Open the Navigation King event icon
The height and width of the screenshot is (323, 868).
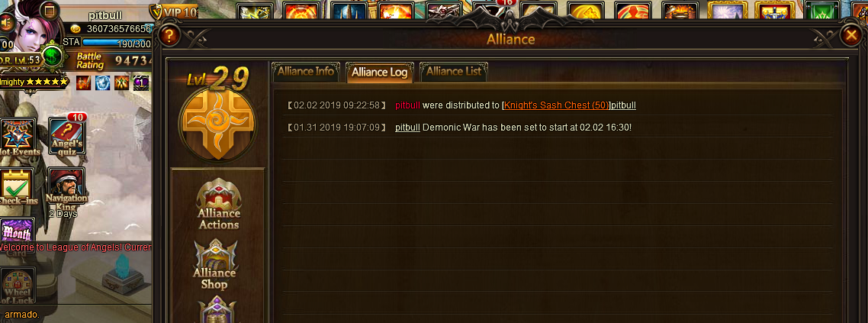(66, 190)
